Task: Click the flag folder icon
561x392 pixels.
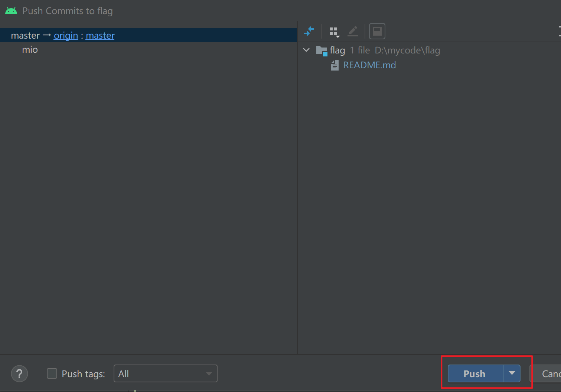Action: (322, 50)
